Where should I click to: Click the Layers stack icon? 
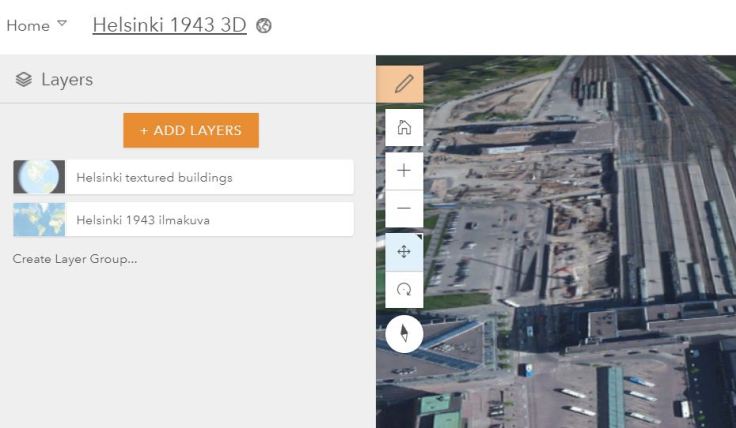pyautogui.click(x=24, y=80)
